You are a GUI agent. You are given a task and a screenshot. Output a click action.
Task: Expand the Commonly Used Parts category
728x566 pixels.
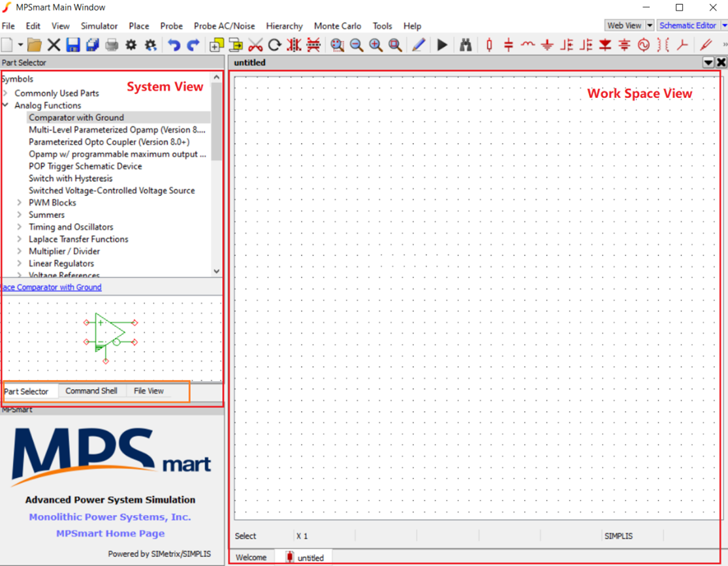point(6,93)
